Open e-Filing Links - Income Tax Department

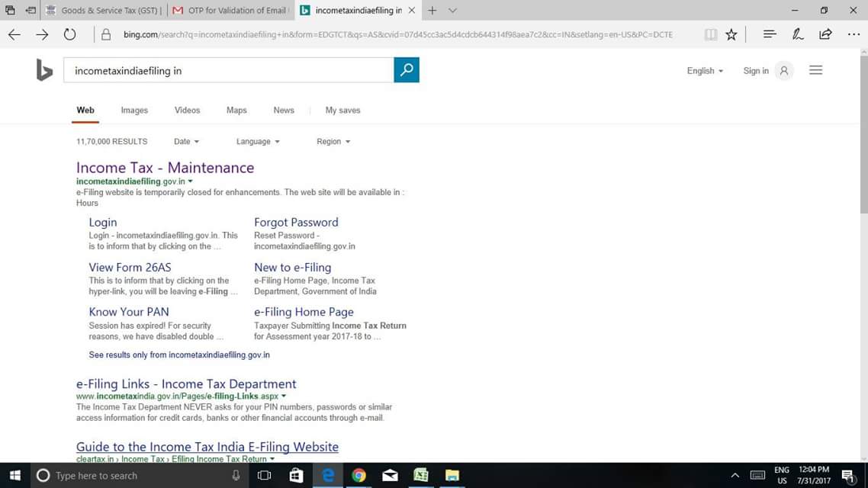186,384
